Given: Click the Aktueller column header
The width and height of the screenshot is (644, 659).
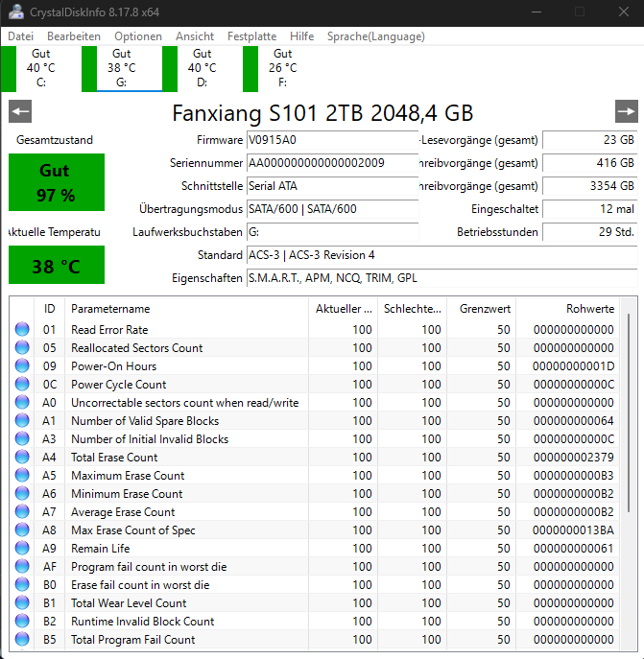Looking at the screenshot, I should [344, 309].
